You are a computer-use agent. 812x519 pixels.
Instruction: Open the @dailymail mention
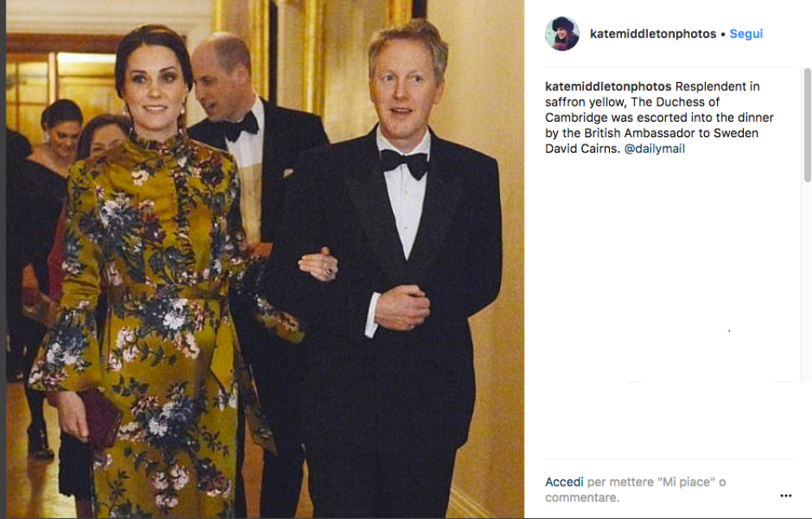pyautogui.click(x=654, y=149)
